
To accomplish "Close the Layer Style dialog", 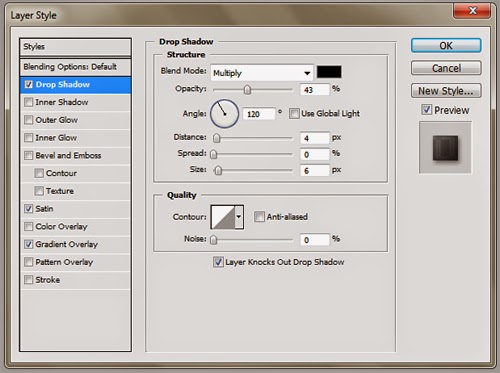I will pyautogui.click(x=472, y=11).
